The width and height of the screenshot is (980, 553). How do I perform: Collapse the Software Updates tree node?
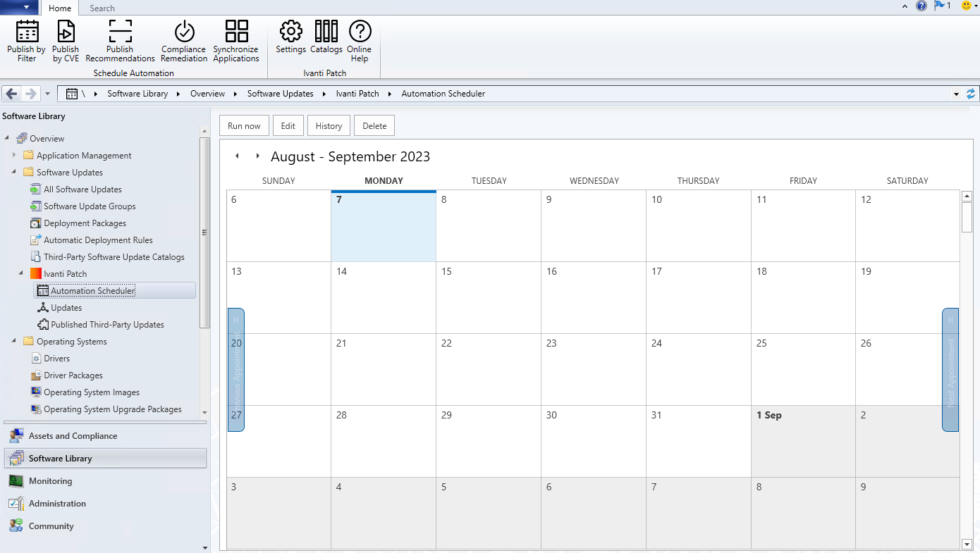pos(14,173)
